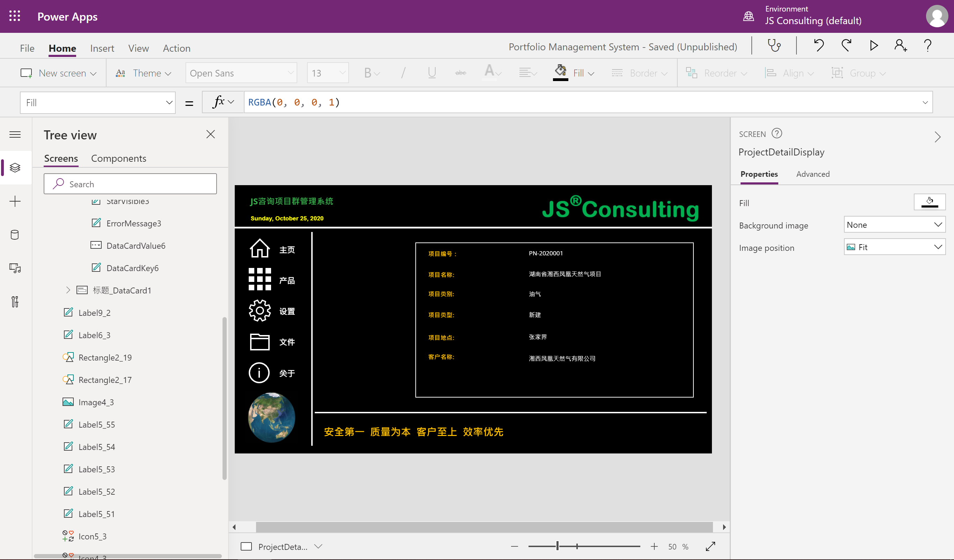This screenshot has height=560, width=954.
Task: Undo the last action
Action: coord(818,46)
